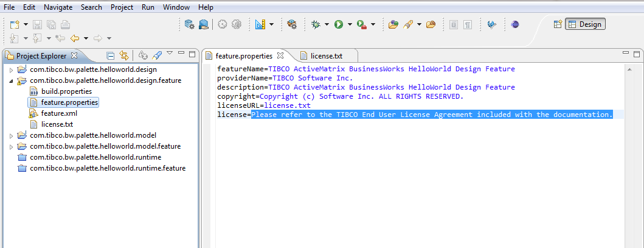Click the folder with spheres toolbar icon
The width and height of the screenshot is (644, 248).
tap(393, 24)
